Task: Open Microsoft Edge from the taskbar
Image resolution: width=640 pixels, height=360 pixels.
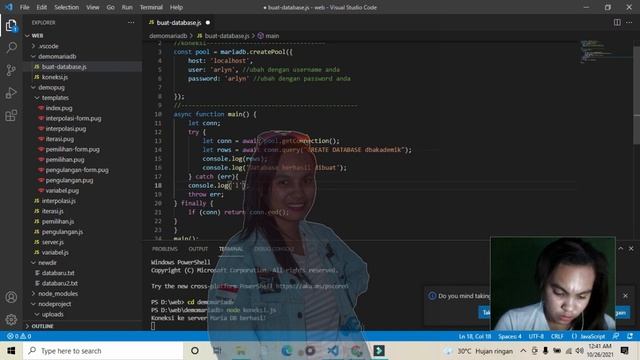Action: pyautogui.click(x=287, y=351)
